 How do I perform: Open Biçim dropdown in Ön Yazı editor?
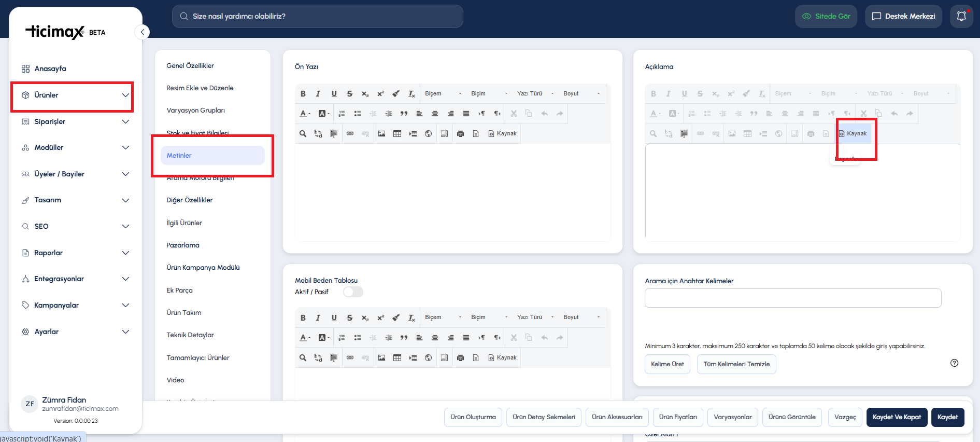click(489, 94)
